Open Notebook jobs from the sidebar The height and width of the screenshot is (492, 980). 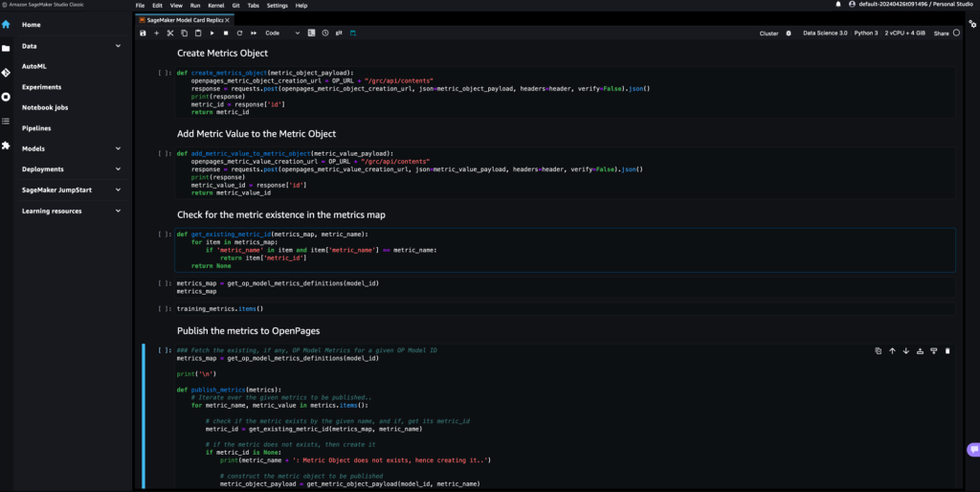click(45, 107)
